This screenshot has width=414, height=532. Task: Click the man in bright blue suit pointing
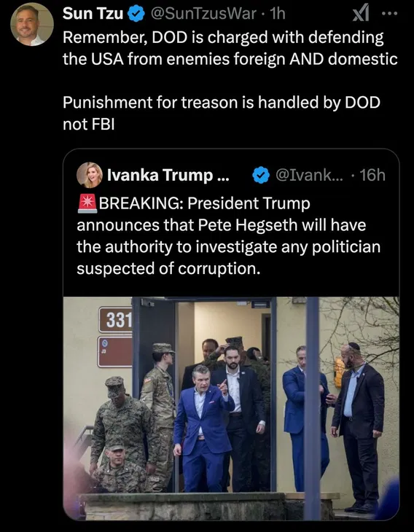click(203, 429)
